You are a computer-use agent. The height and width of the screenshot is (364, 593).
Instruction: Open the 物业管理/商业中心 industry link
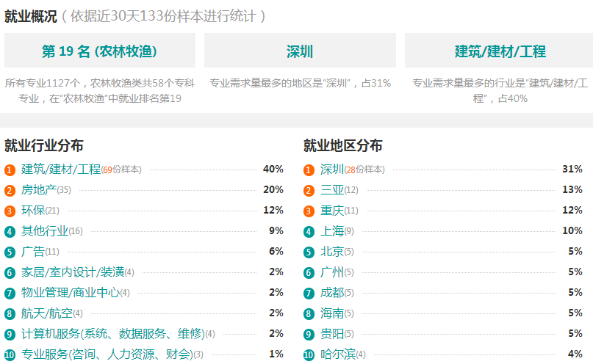[71, 292]
